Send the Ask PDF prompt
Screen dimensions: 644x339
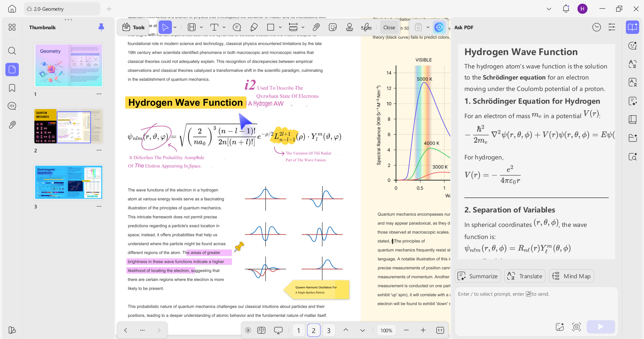click(601, 327)
